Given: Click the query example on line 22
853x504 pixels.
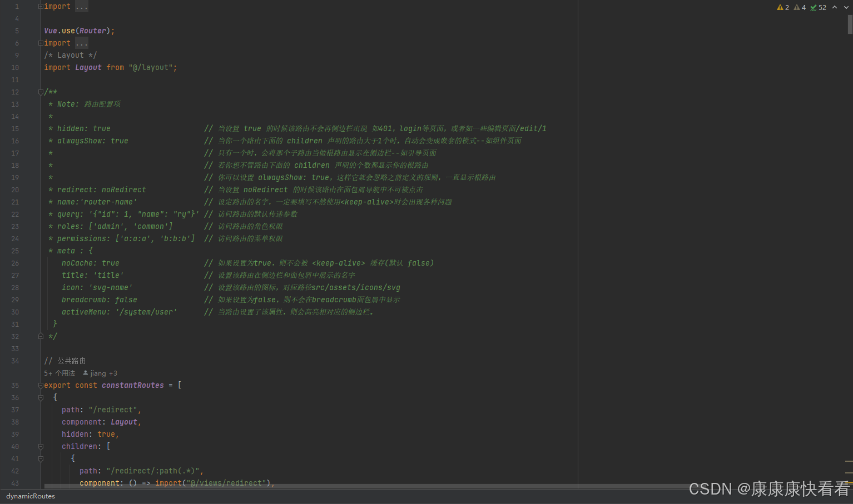Looking at the screenshot, I should pos(128,214).
